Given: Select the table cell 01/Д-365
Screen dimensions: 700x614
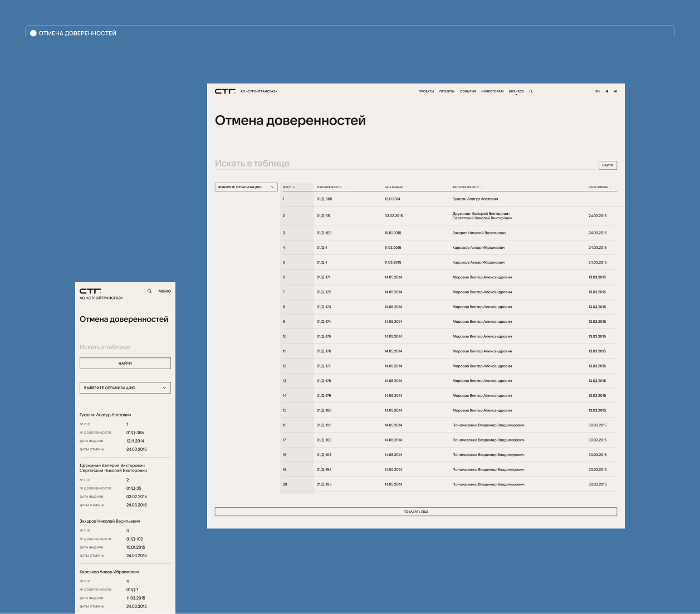Looking at the screenshot, I should (324, 199).
